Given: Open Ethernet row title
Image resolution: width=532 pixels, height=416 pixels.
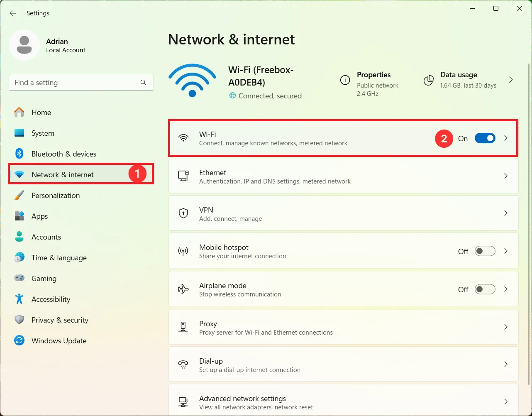Looking at the screenshot, I should [x=212, y=173].
